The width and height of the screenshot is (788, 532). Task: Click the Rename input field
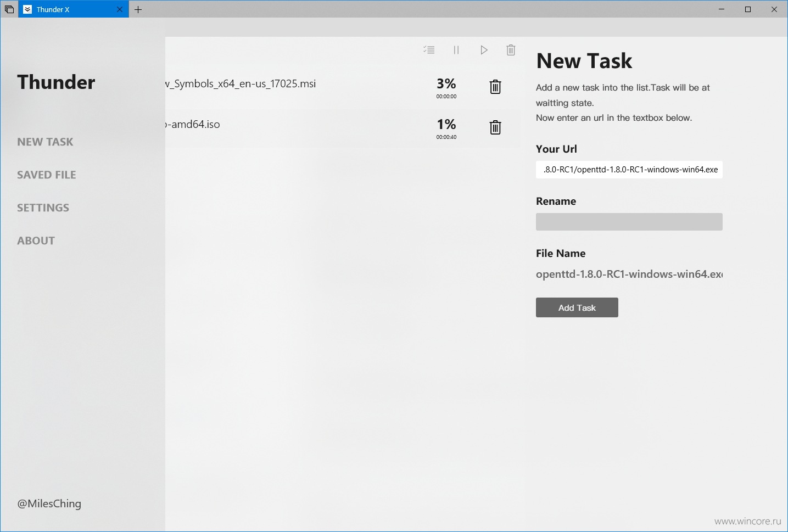(629, 222)
